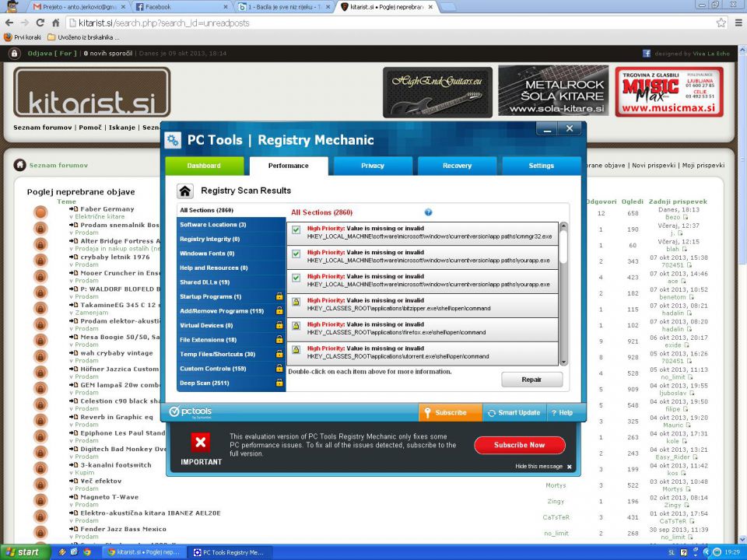Click the lock icon in the forum top bar

[x=14, y=54]
